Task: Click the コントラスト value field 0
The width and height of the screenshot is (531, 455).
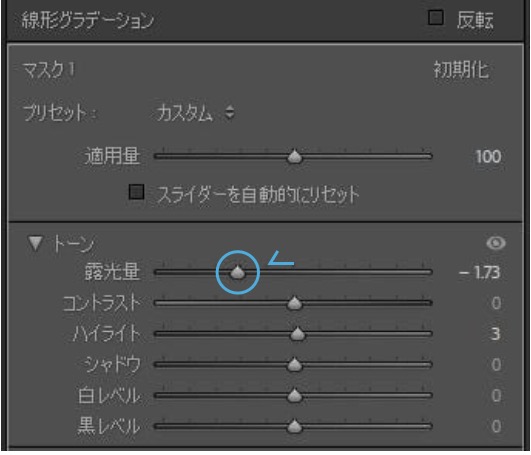Action: point(496,303)
